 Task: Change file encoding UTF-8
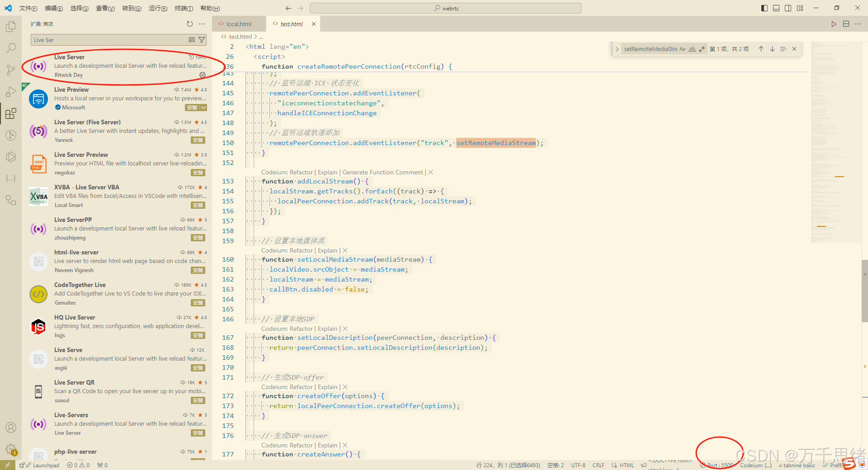578,465
